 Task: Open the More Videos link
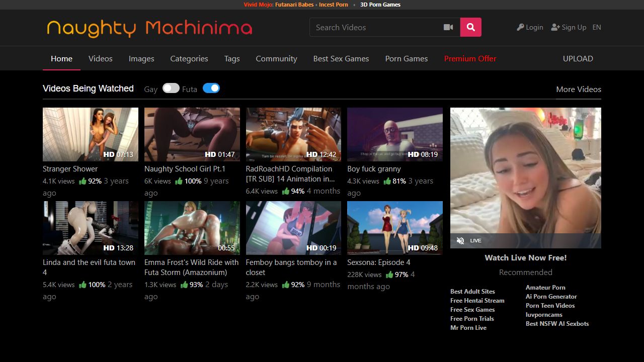click(x=579, y=89)
